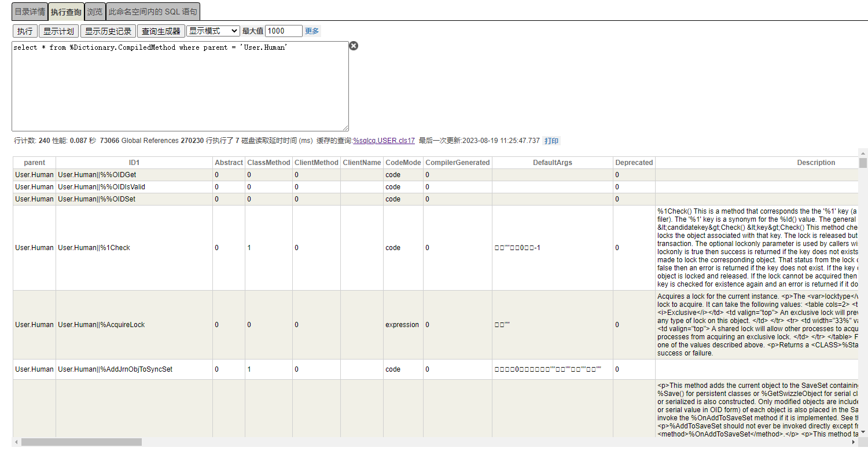Click the DefaultArgs column header

[553, 163]
